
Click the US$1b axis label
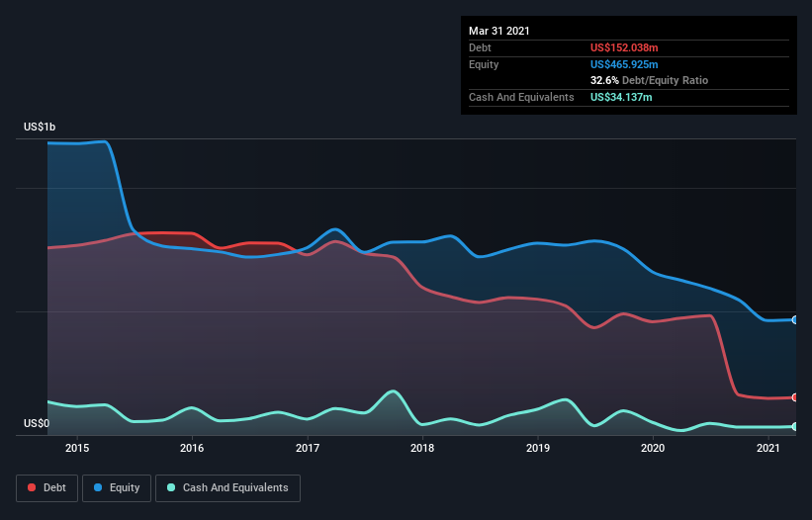(40, 127)
